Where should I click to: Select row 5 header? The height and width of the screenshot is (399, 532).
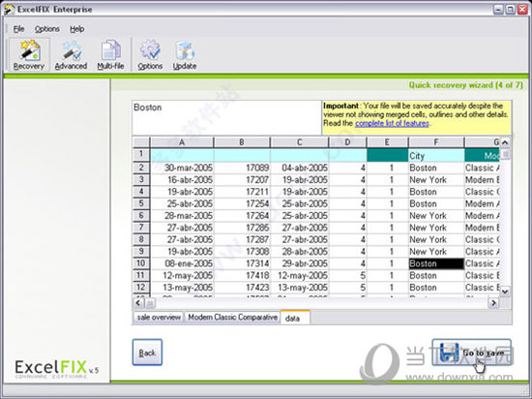[x=141, y=203]
